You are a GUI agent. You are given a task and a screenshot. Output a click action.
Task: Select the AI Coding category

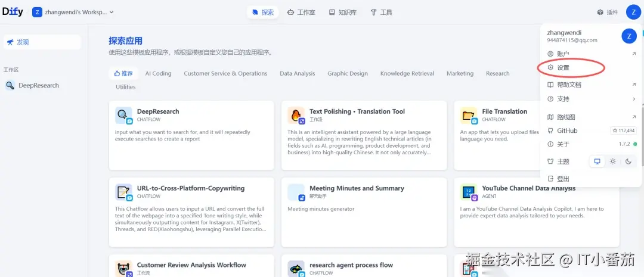(158, 73)
